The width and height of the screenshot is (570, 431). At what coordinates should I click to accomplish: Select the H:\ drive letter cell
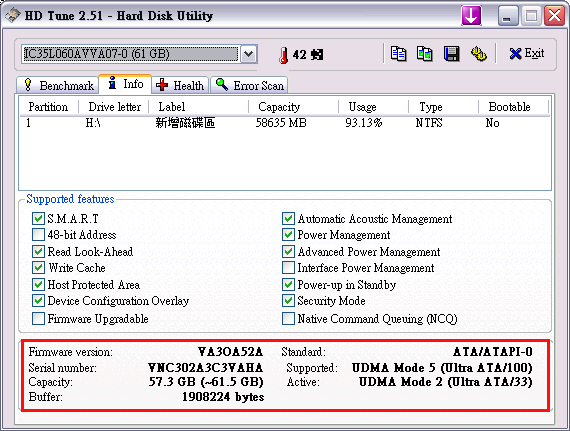click(93, 123)
